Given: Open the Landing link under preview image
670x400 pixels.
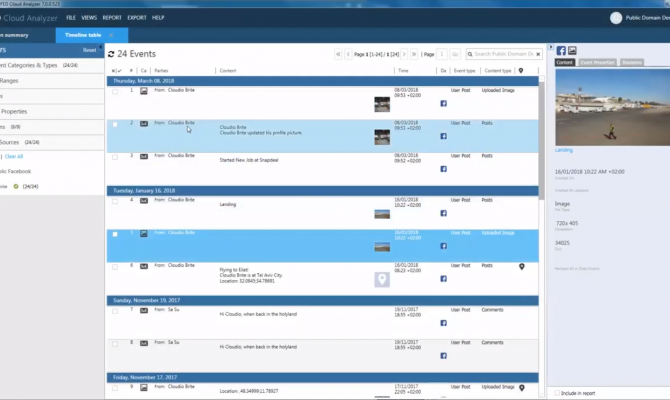Looking at the screenshot, I should tap(564, 150).
